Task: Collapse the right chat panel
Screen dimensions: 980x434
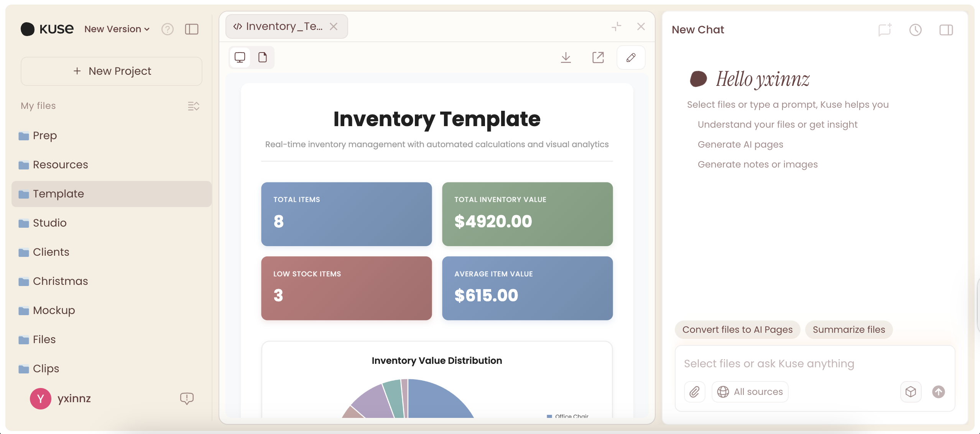Action: coord(946,30)
